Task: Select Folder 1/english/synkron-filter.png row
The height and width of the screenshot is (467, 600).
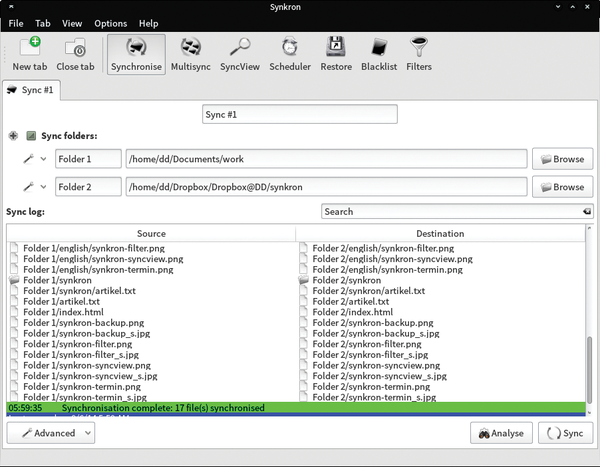Action: point(151,248)
